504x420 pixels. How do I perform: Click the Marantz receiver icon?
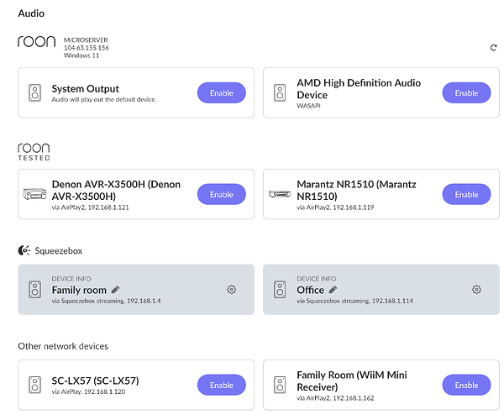[x=280, y=194]
